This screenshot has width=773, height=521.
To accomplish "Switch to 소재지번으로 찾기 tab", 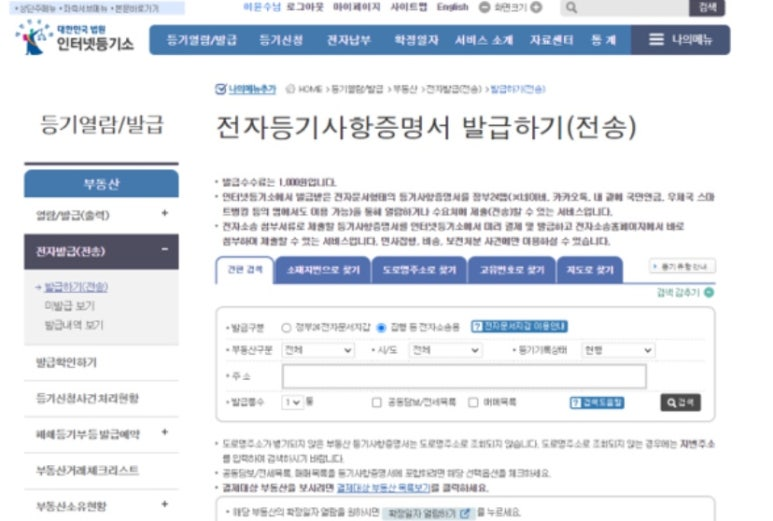I will [323, 270].
